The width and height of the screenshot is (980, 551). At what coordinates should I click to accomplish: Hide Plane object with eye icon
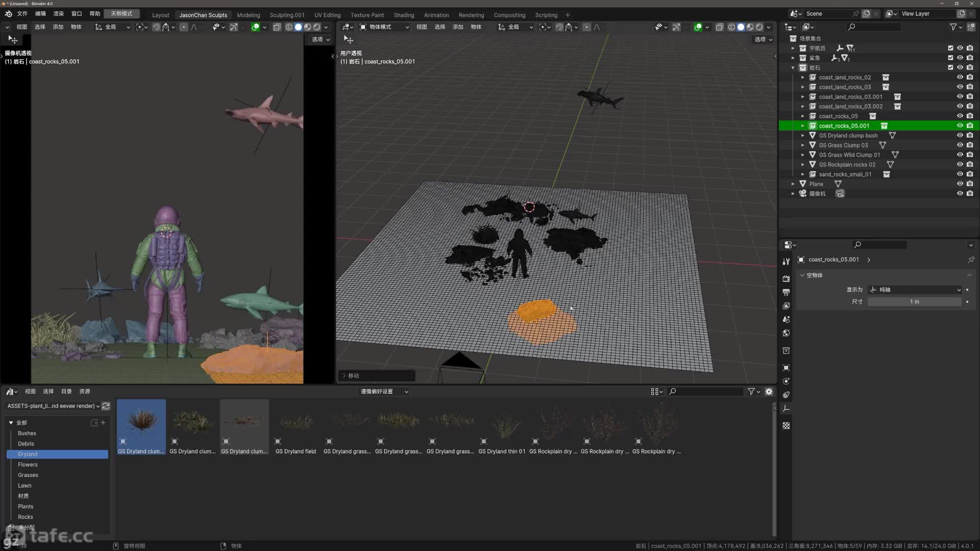tap(960, 184)
